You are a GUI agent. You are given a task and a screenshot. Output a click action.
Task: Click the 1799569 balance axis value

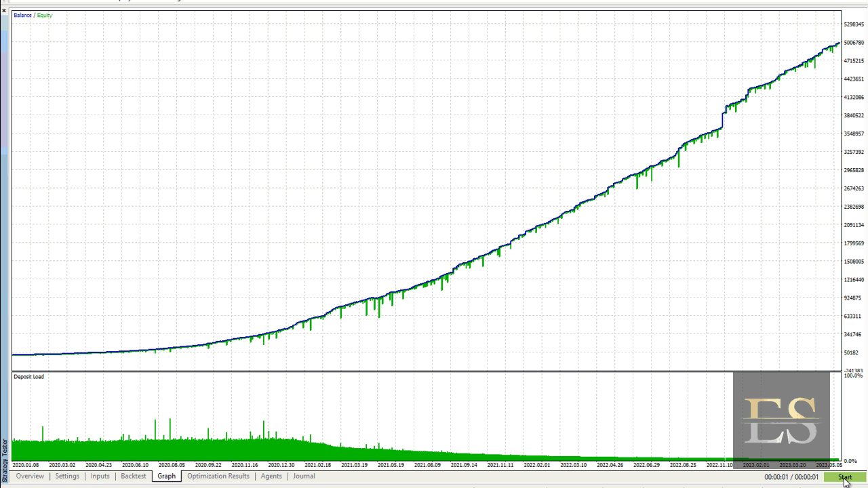click(854, 243)
